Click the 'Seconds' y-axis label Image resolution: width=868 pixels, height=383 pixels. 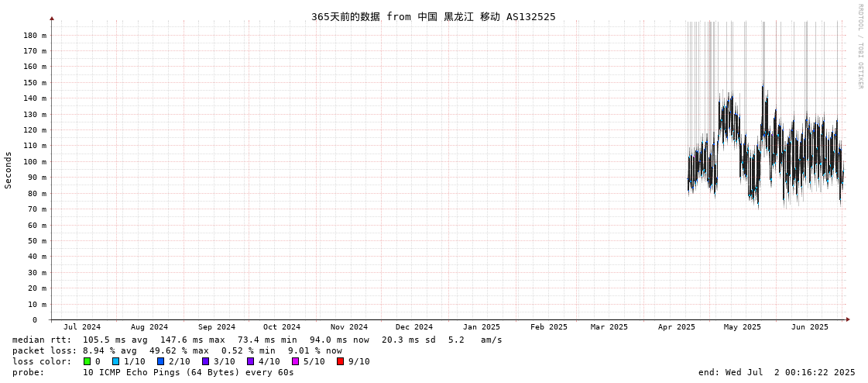point(9,170)
